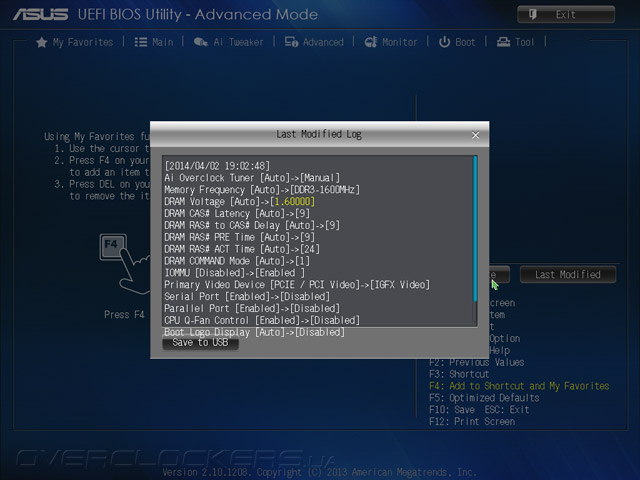Click the Last Modified Log title bar
The image size is (640, 480).
point(319,134)
